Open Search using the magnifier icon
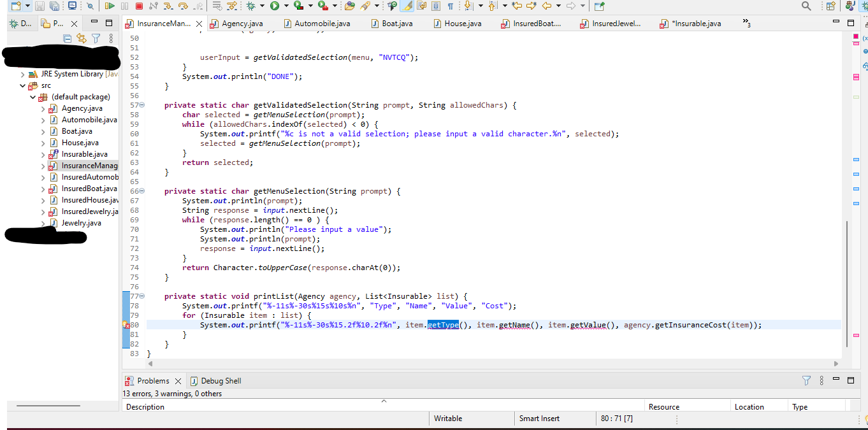Image resolution: width=868 pixels, height=430 pixels. (806, 5)
